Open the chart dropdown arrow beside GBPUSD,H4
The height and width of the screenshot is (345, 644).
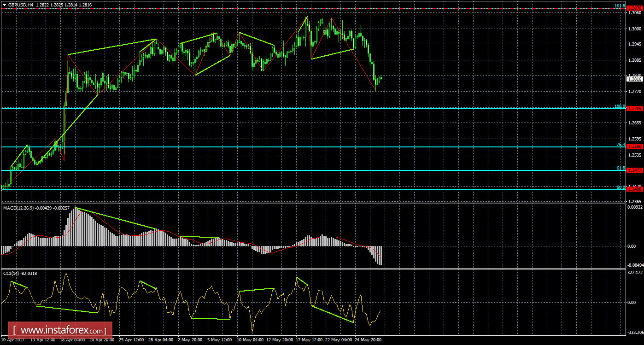4,4
